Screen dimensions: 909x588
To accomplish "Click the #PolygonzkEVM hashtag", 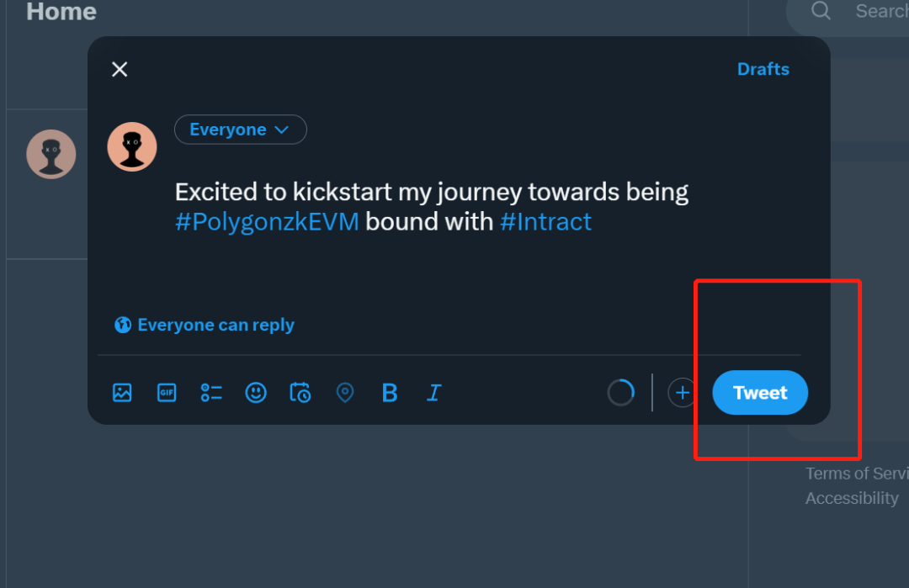I will [x=267, y=222].
